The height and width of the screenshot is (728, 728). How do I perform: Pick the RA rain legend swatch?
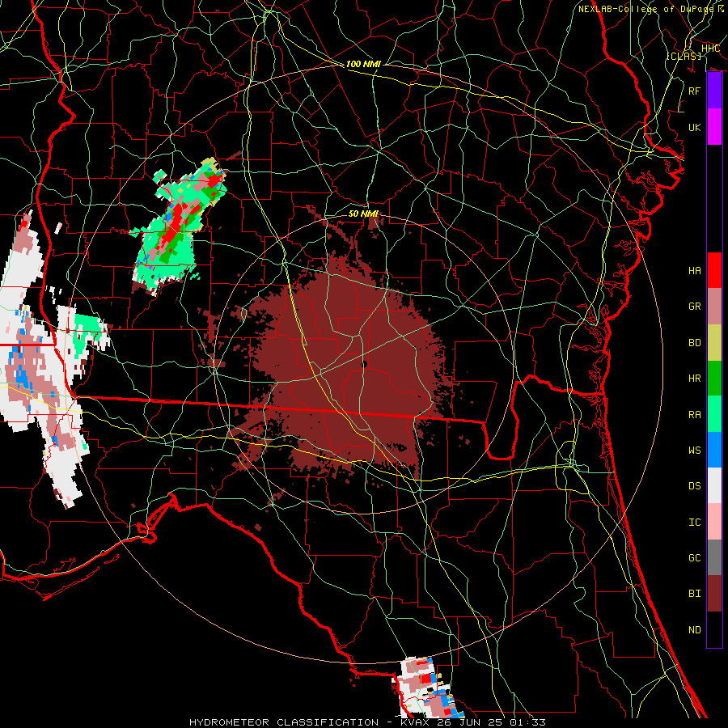click(x=714, y=414)
